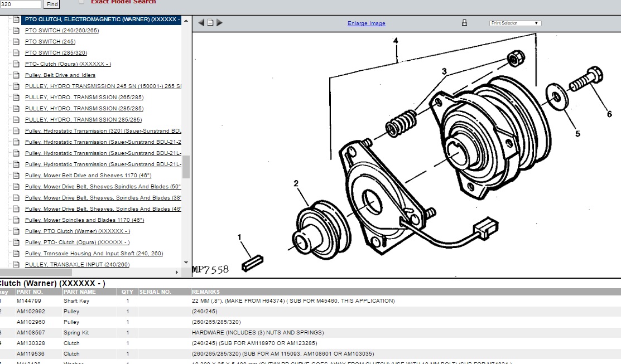Click Spring Kit part name
The image size is (621, 364).
76,333
